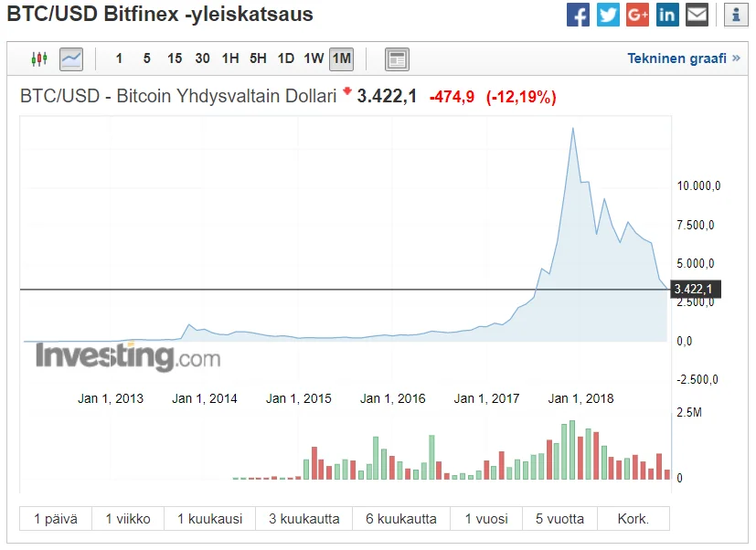The image size is (756, 550).
Task: Switch to candlestick chart type
Action: click(38, 59)
